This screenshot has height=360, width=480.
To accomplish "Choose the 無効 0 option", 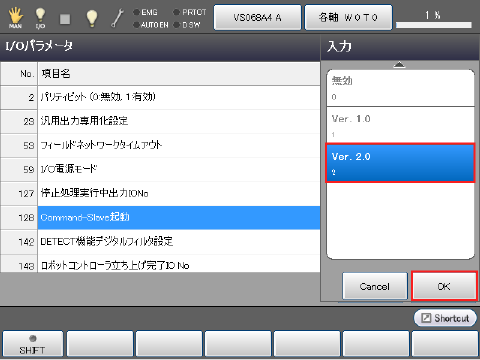I will pos(400,88).
